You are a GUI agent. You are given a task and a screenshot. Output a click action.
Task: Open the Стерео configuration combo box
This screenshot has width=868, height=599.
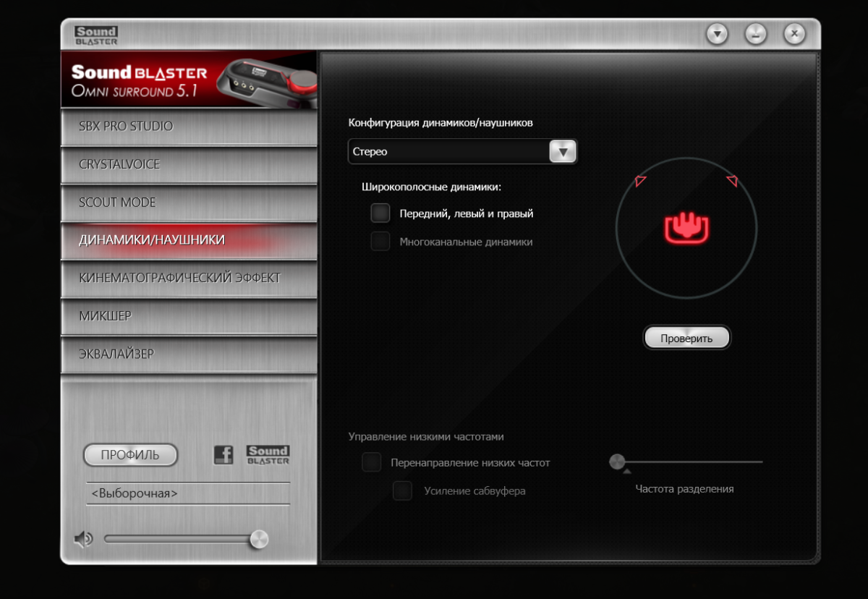(462, 152)
